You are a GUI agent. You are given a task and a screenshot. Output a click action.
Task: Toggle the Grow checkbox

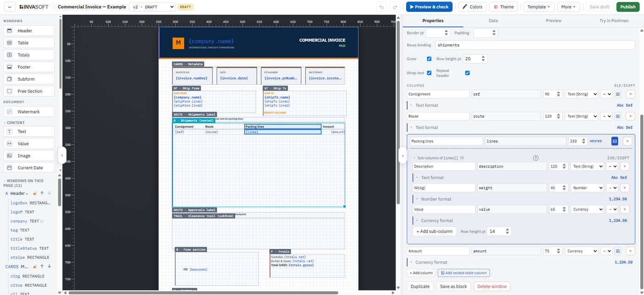(x=429, y=59)
